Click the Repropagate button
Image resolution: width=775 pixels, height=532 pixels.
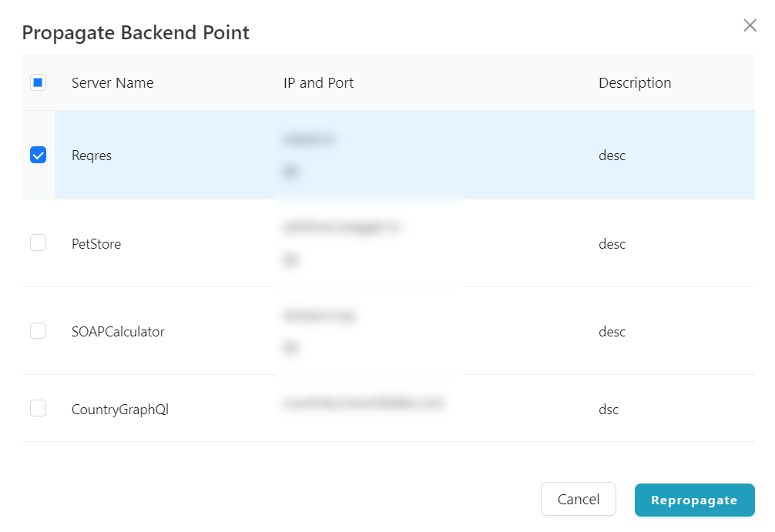tap(694, 500)
